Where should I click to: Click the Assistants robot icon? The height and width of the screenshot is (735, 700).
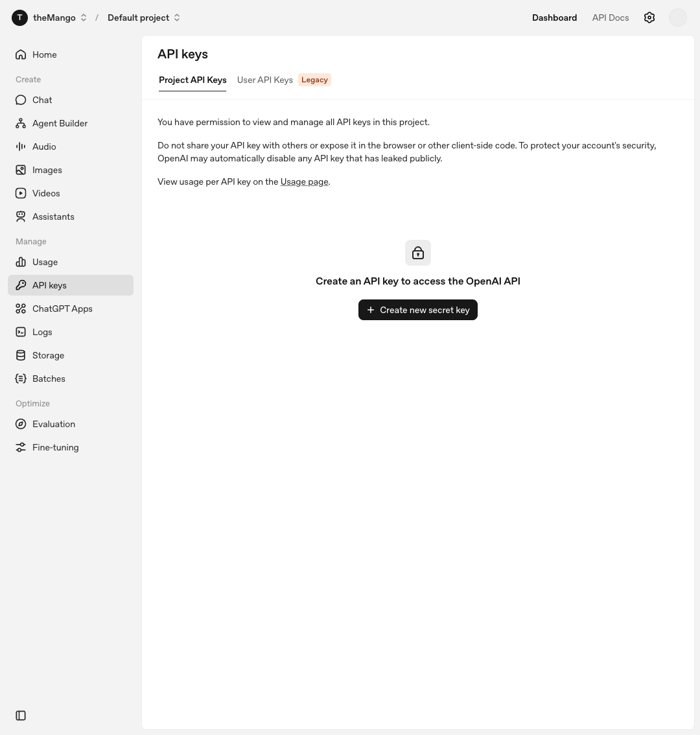click(x=21, y=216)
